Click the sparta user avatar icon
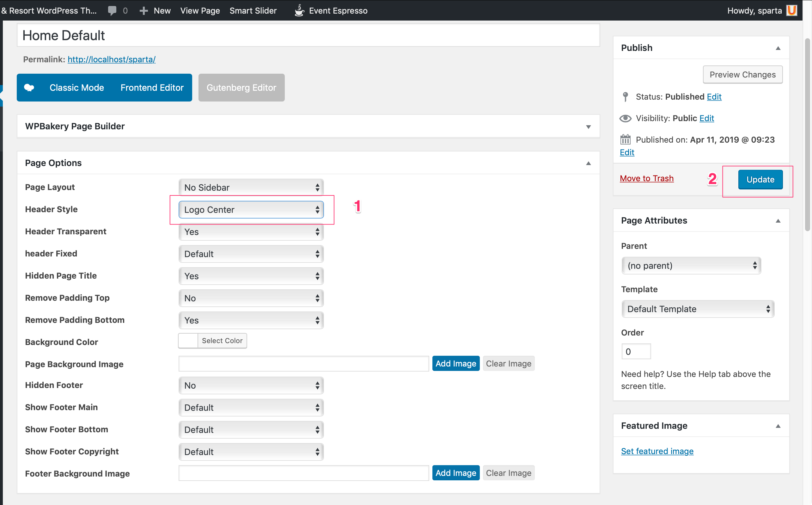Viewport: 812px width, 505px height. [x=792, y=11]
